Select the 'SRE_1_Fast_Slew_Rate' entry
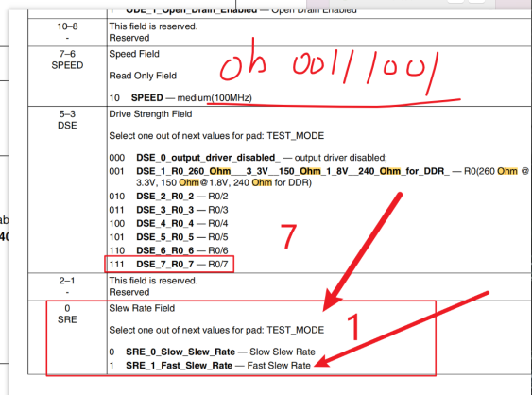The height and width of the screenshot is (395, 532). [210, 366]
